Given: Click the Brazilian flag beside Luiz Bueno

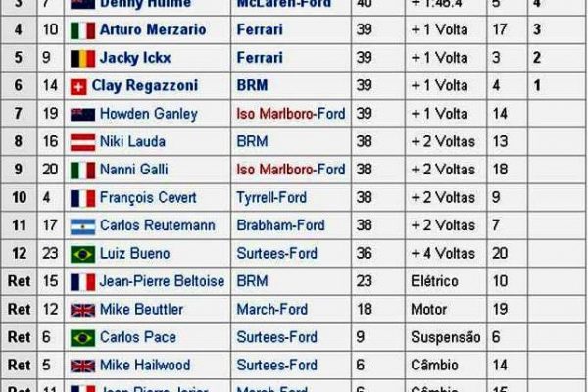Looking at the screenshot, I should point(82,254).
